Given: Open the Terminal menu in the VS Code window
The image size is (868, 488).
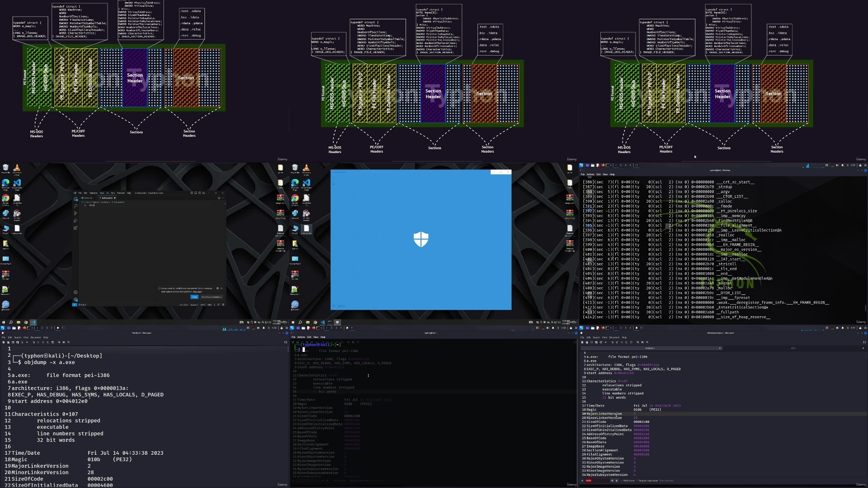Looking at the screenshot, I should (x=121, y=193).
